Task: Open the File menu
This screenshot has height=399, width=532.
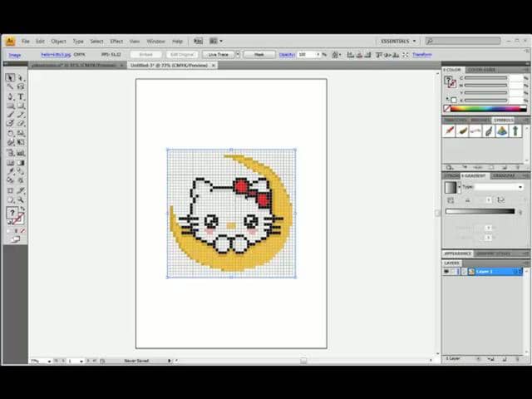Action: point(26,42)
